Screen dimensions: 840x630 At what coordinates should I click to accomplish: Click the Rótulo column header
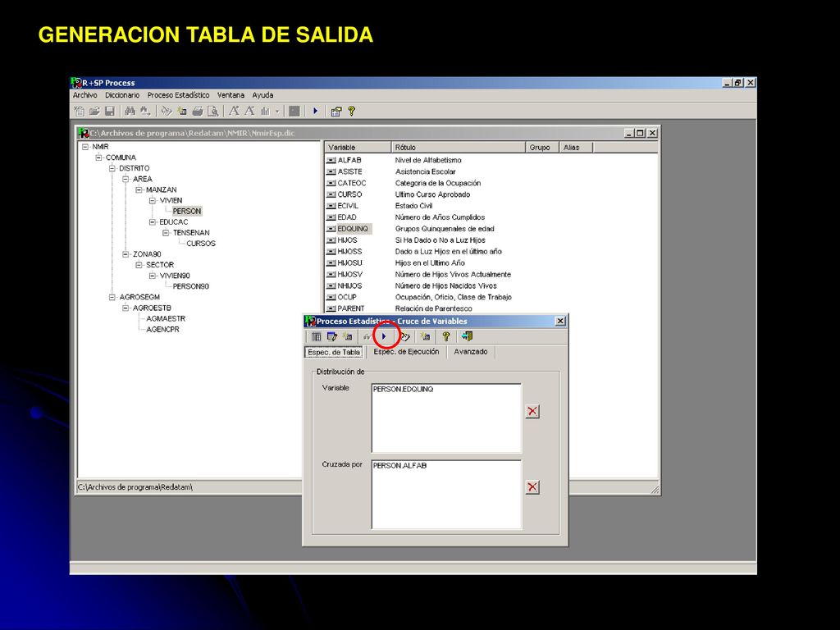(459, 148)
